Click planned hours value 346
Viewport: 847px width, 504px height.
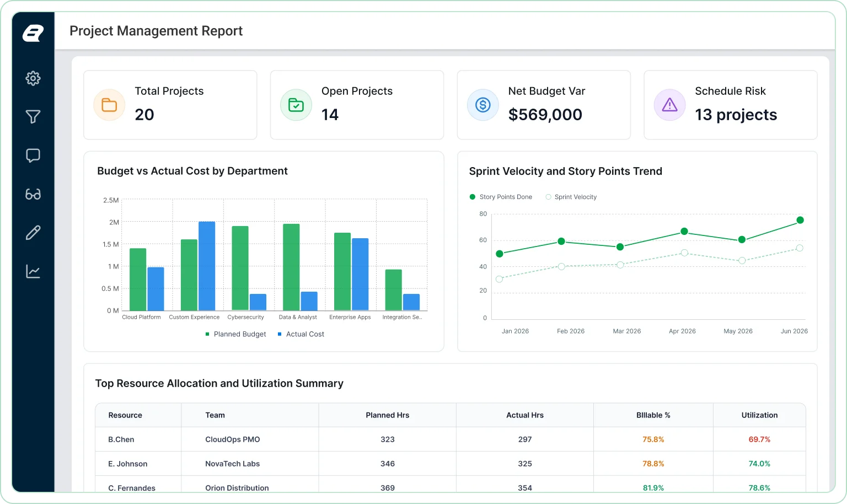click(x=388, y=464)
